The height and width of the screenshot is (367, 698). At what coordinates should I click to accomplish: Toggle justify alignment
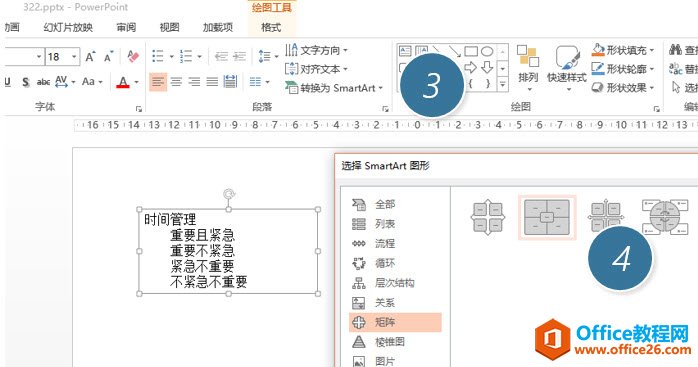click(x=212, y=82)
